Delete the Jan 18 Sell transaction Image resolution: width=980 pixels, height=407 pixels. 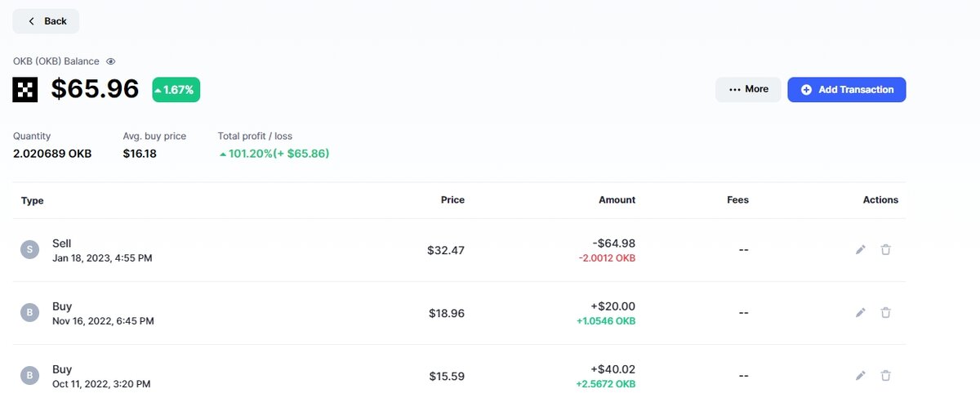click(885, 250)
